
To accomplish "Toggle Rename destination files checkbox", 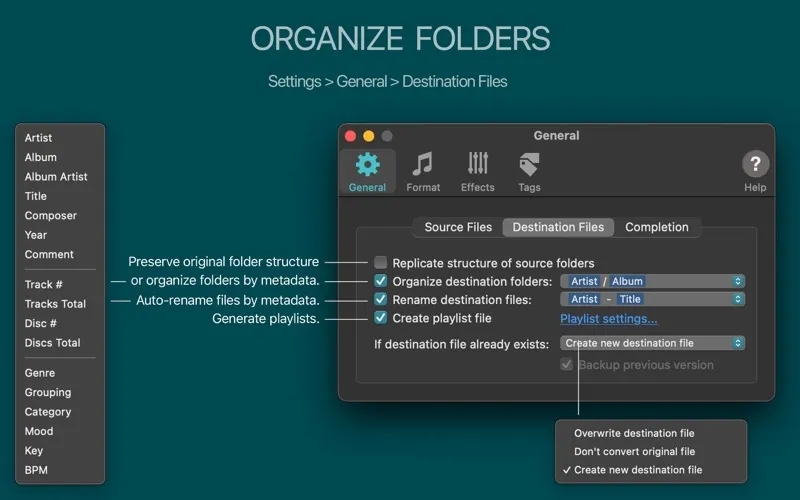I will [x=381, y=299].
